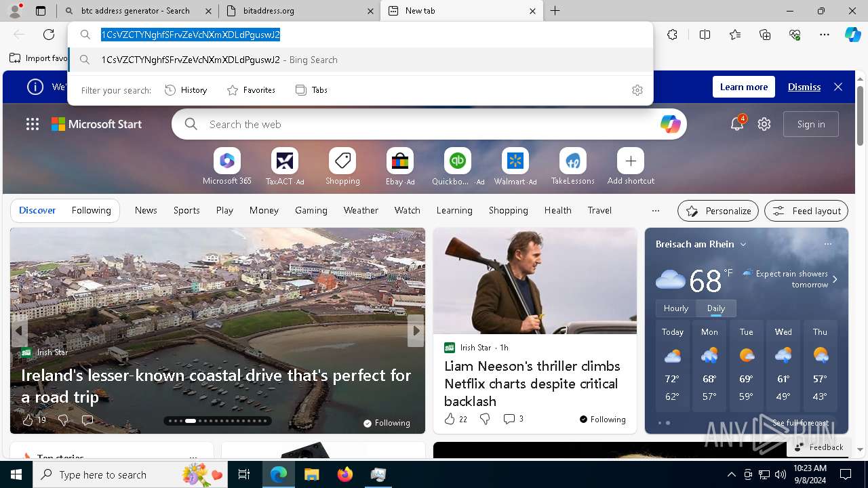Switch weather to Hourly view

click(675, 308)
